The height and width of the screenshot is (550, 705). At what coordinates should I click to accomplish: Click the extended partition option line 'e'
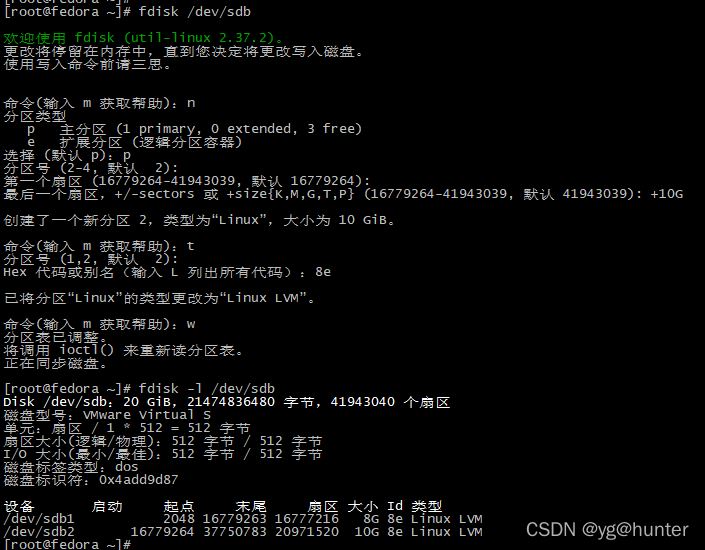(x=134, y=143)
